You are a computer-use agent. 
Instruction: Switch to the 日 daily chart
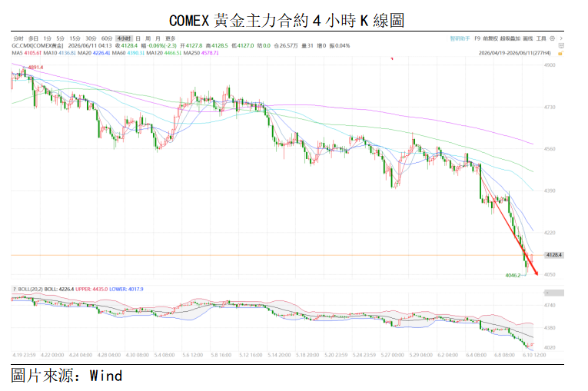tap(138, 38)
